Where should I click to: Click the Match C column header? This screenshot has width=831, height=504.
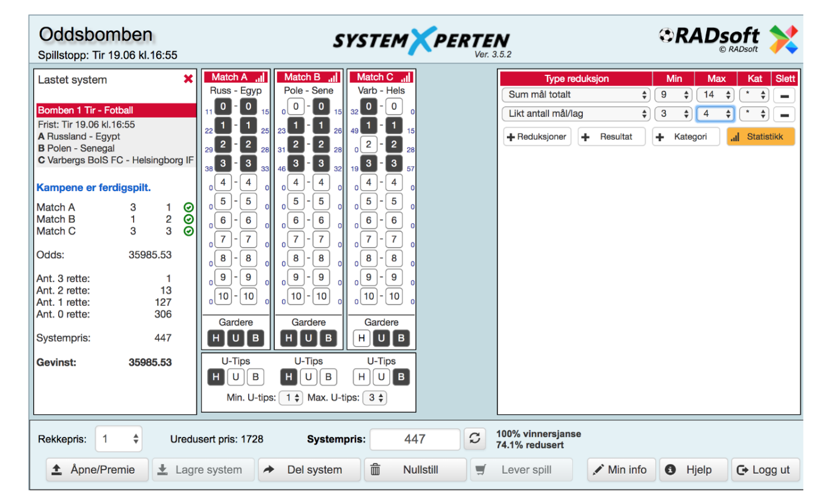tap(381, 77)
